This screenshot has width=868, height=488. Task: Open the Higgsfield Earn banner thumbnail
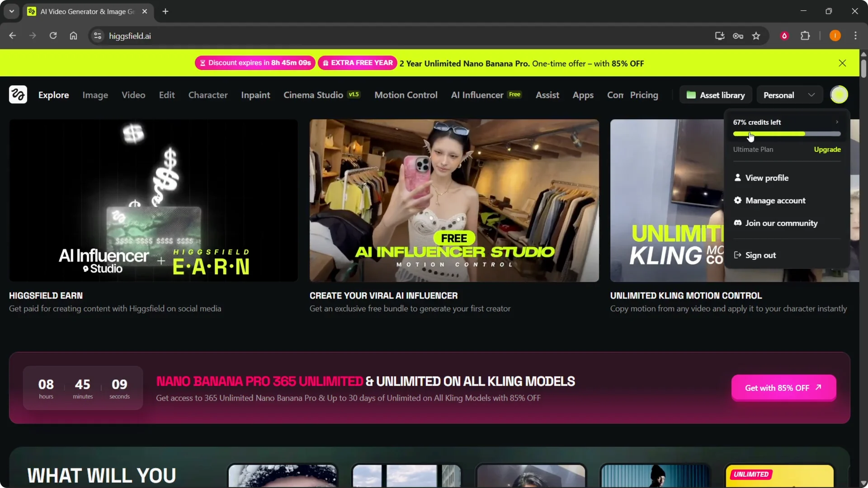pyautogui.click(x=153, y=200)
